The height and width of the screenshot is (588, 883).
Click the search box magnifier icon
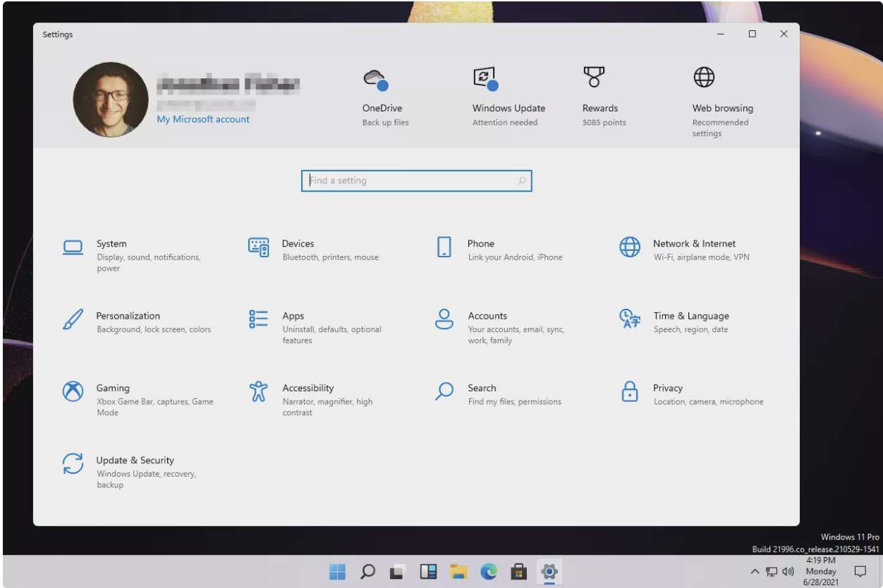coord(522,181)
